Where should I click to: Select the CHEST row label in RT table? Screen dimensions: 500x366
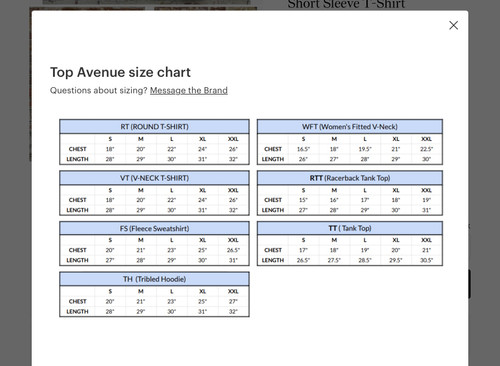click(x=77, y=149)
